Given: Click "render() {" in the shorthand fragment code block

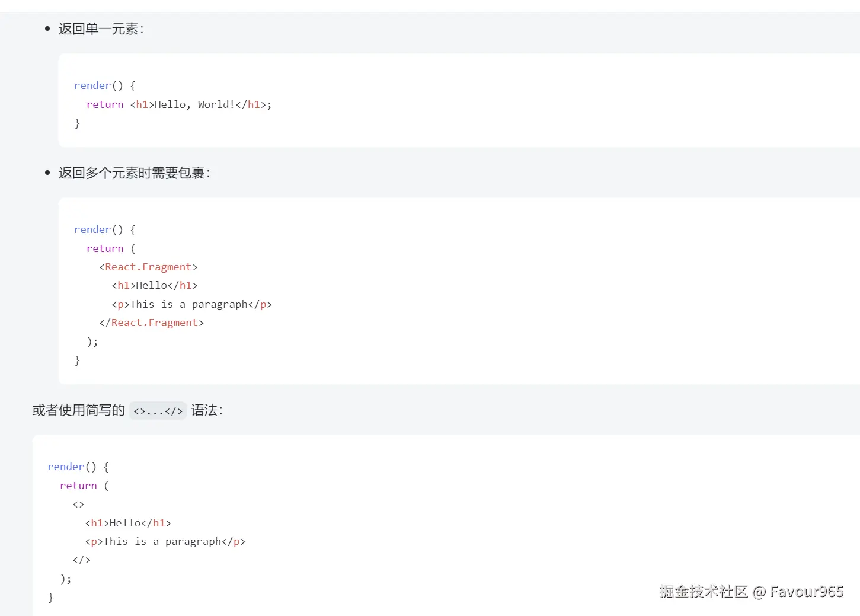Looking at the screenshot, I should pyautogui.click(x=78, y=467).
